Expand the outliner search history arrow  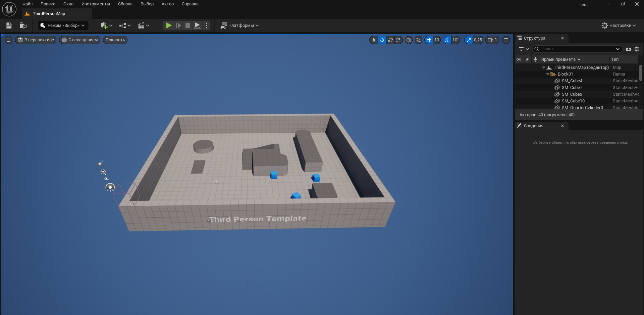point(618,49)
